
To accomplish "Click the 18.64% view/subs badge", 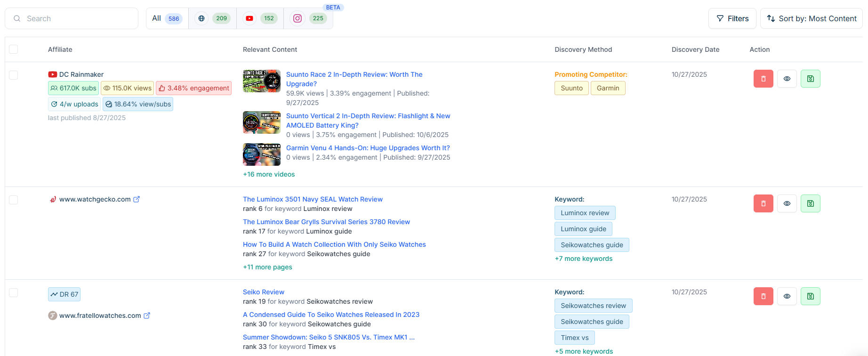I will 138,104.
